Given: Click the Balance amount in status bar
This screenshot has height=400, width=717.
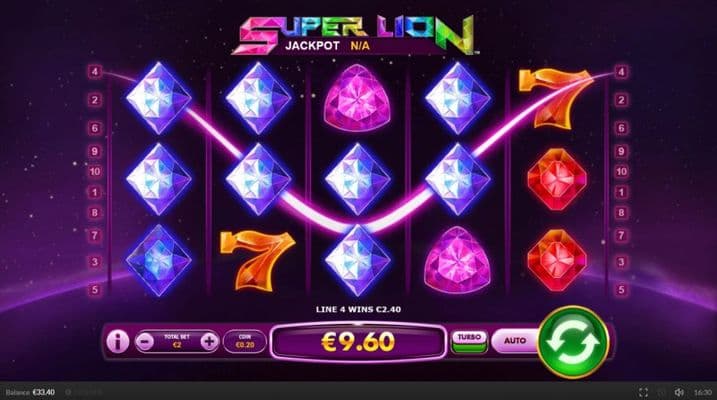Looking at the screenshot, I should [x=43, y=392].
